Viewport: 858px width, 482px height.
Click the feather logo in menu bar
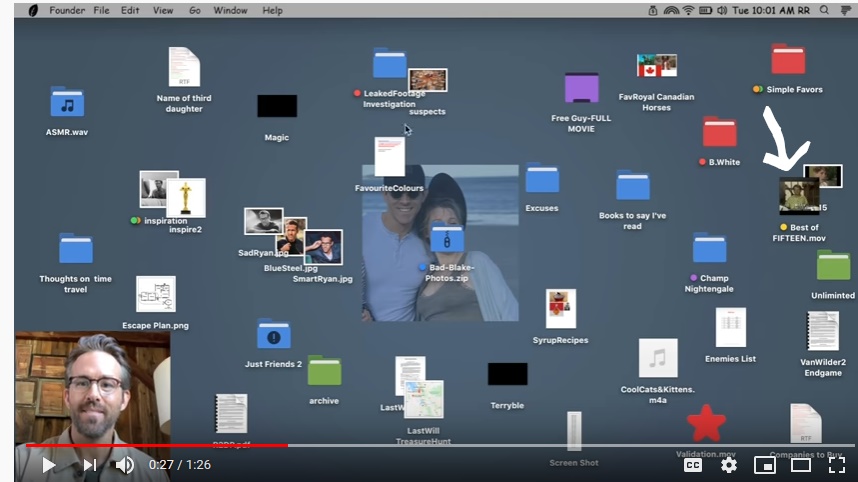tap(33, 10)
